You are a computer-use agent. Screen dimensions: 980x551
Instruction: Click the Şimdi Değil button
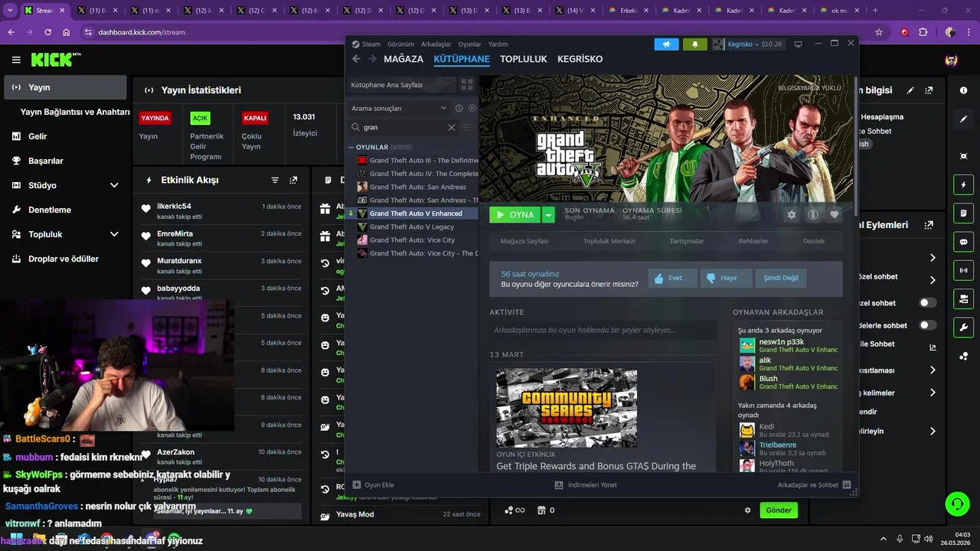point(781,278)
